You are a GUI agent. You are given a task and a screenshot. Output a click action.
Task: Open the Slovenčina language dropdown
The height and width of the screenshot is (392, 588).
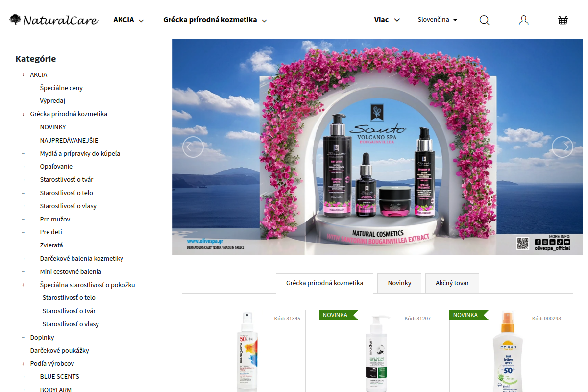point(437,20)
